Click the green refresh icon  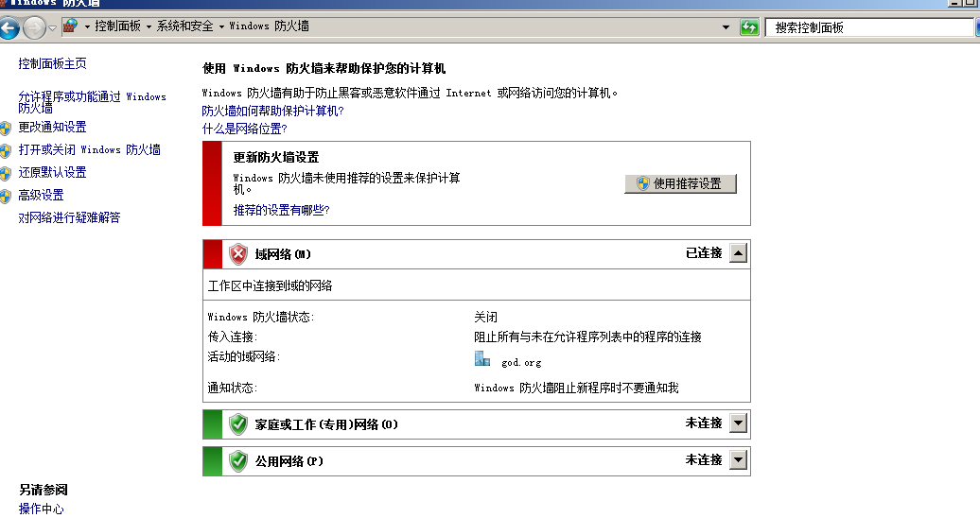[x=749, y=27]
